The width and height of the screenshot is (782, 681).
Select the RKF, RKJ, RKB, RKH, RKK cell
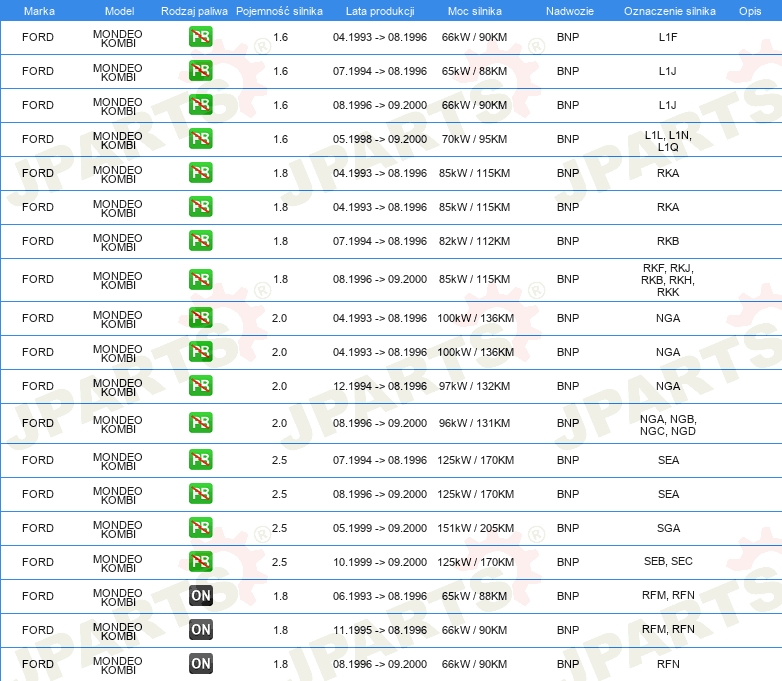[x=668, y=280]
